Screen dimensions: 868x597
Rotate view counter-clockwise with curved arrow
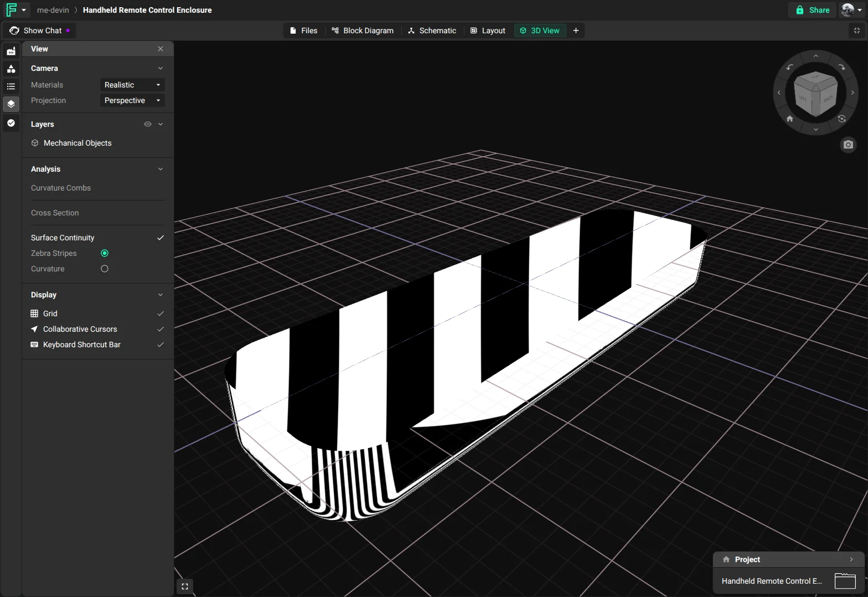tap(790, 68)
